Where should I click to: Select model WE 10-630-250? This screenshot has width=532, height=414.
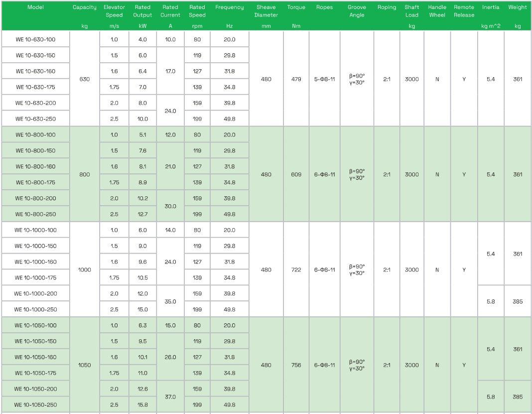coord(35,119)
